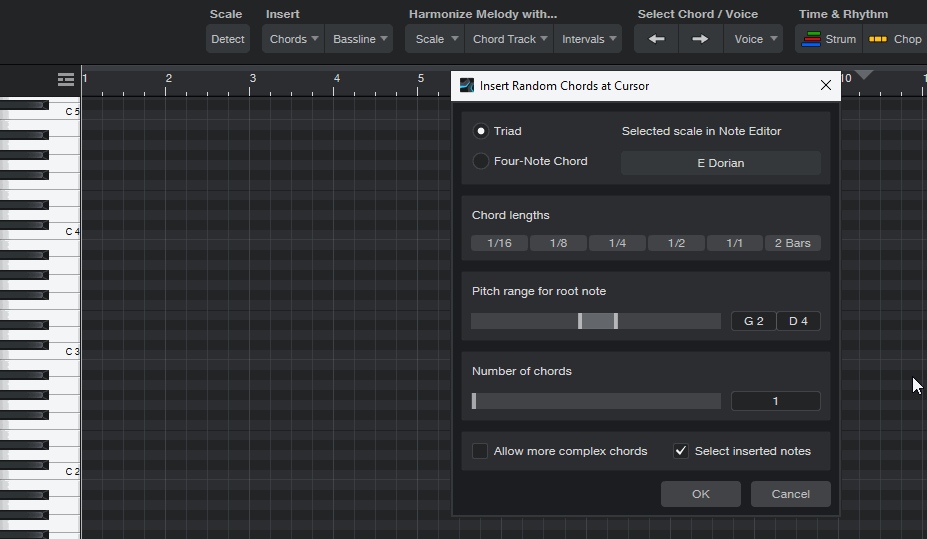The height and width of the screenshot is (539, 927).
Task: Enable Allow more complex chords checkbox
Action: [479, 451]
